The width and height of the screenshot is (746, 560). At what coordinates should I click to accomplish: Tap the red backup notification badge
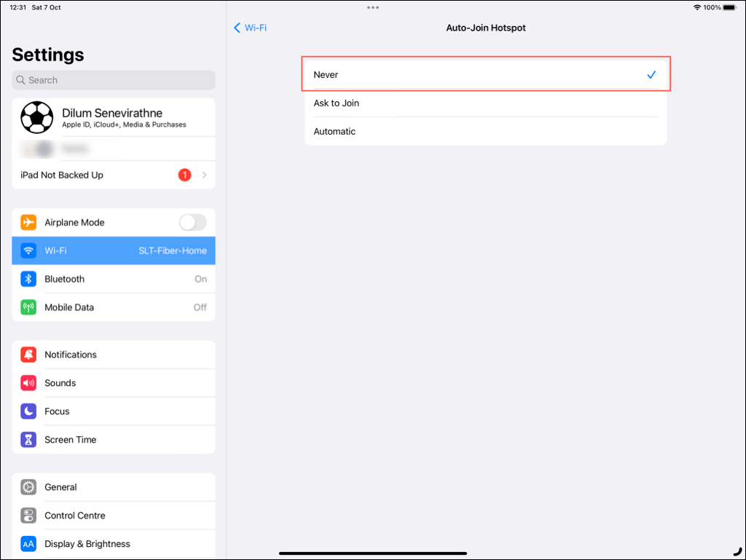coord(184,175)
